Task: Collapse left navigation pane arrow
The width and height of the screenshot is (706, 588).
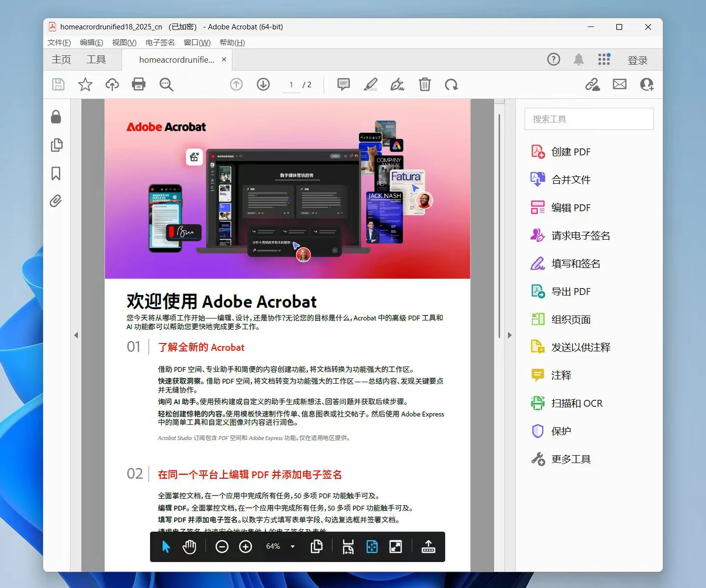Action: (76, 335)
